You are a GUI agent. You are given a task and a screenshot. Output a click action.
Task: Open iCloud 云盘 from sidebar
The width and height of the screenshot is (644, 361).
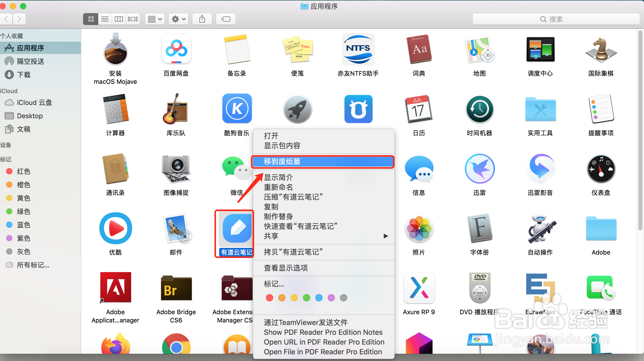point(34,102)
